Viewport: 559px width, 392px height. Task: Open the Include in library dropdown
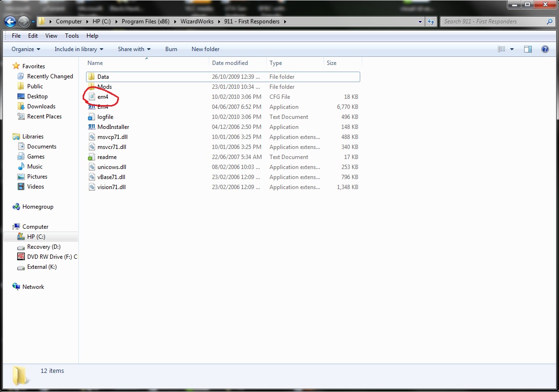[x=79, y=49]
